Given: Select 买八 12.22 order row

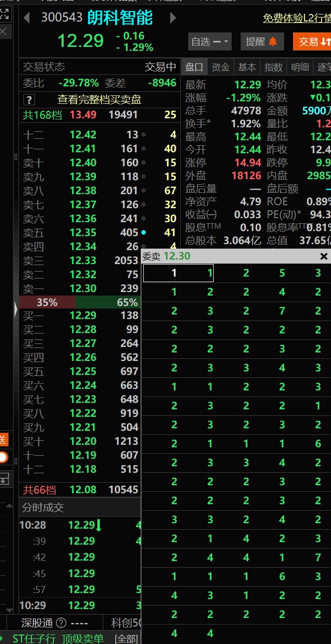Looking at the screenshot, I should tap(80, 413).
